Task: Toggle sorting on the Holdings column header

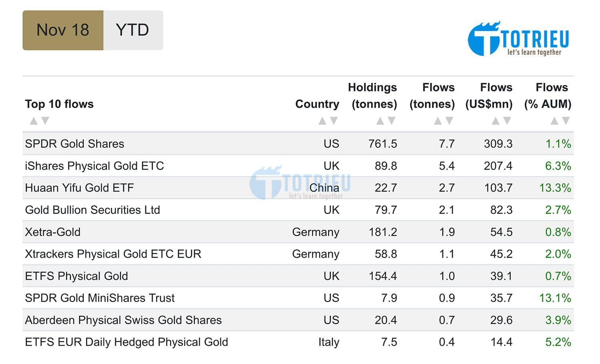Action: (372, 96)
